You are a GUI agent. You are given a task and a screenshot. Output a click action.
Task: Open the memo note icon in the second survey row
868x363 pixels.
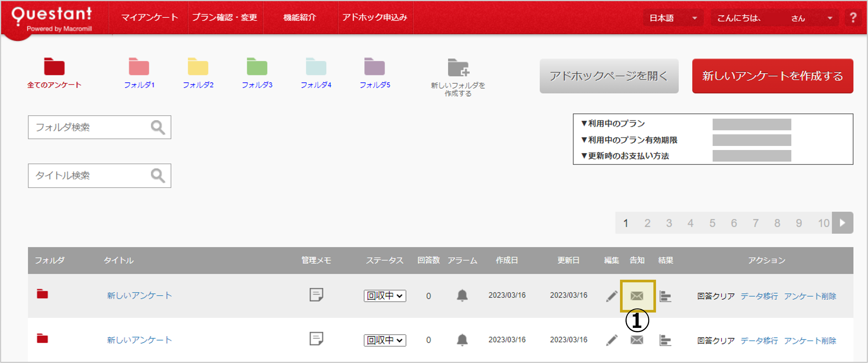[316, 339]
